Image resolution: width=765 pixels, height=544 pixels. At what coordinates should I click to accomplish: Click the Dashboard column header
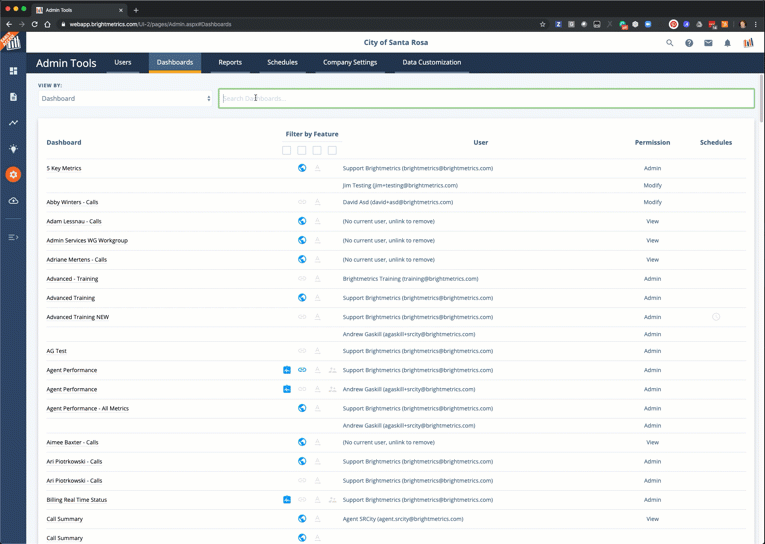pos(64,142)
